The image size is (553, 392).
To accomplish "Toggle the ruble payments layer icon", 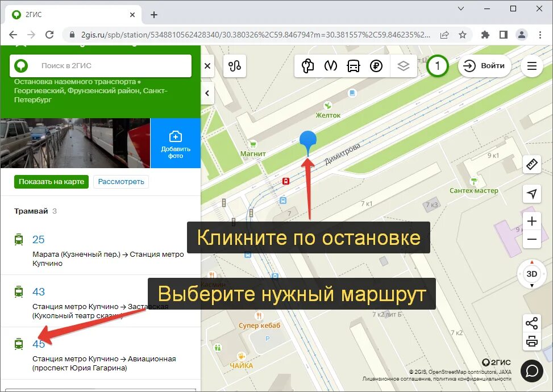I will [x=376, y=65].
